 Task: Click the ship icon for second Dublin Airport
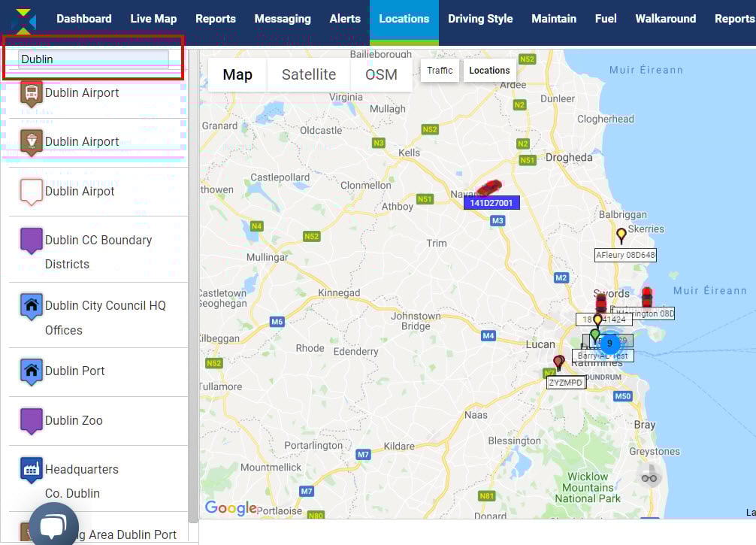[x=32, y=142]
